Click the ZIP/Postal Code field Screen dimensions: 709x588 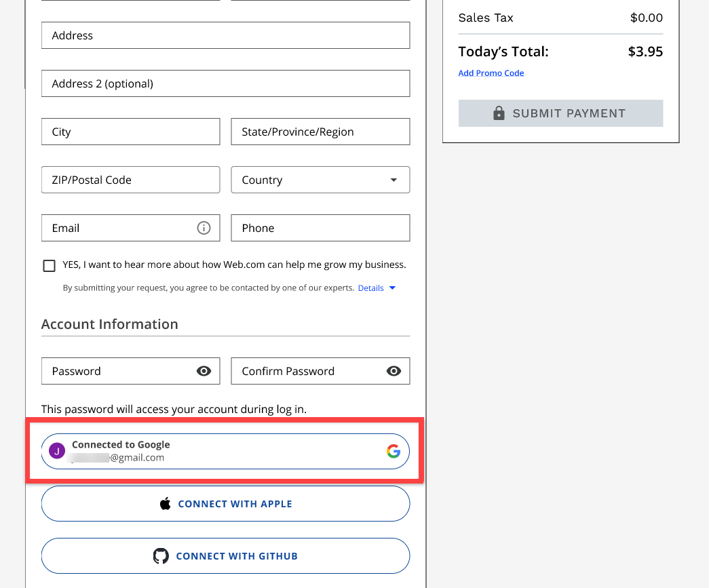[x=130, y=180]
